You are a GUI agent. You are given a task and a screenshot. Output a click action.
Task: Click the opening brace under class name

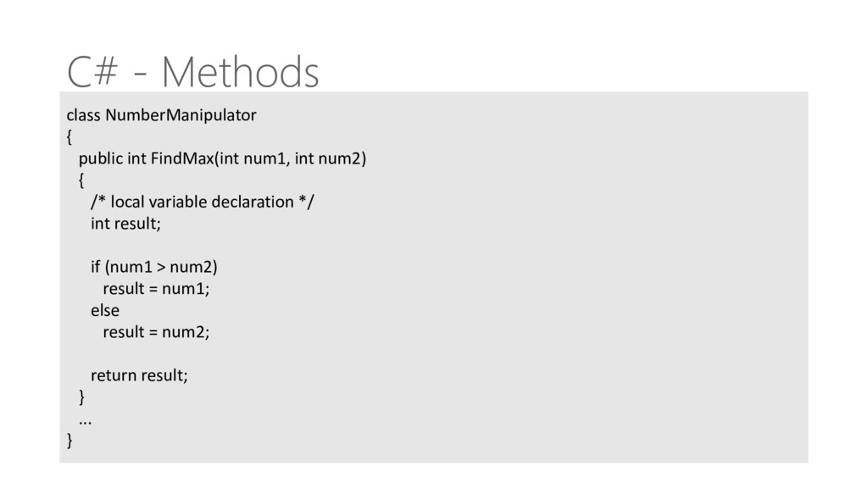point(70,136)
